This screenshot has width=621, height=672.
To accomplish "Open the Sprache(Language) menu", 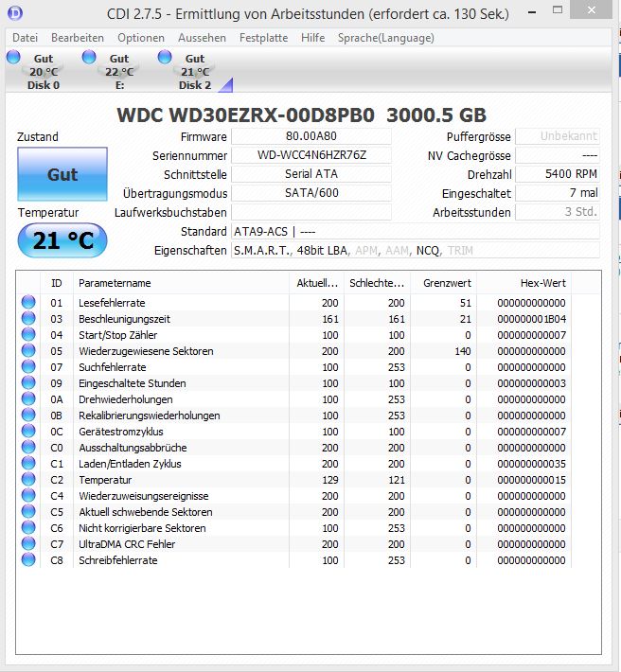I will [385, 38].
